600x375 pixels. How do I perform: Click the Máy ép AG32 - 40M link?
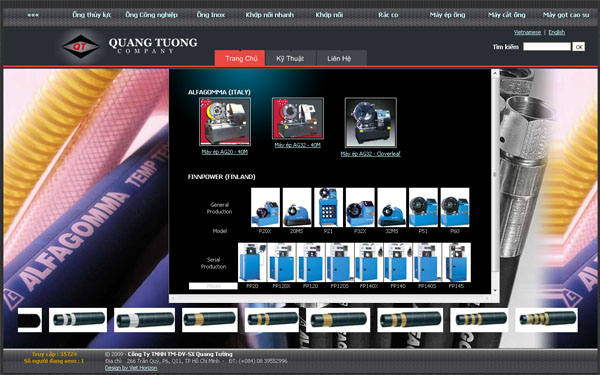[297, 145]
